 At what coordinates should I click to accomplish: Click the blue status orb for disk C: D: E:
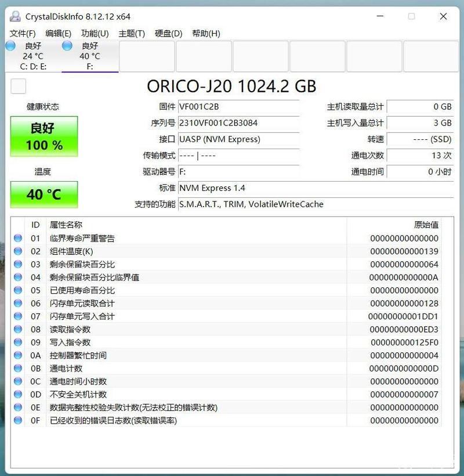[x=10, y=45]
